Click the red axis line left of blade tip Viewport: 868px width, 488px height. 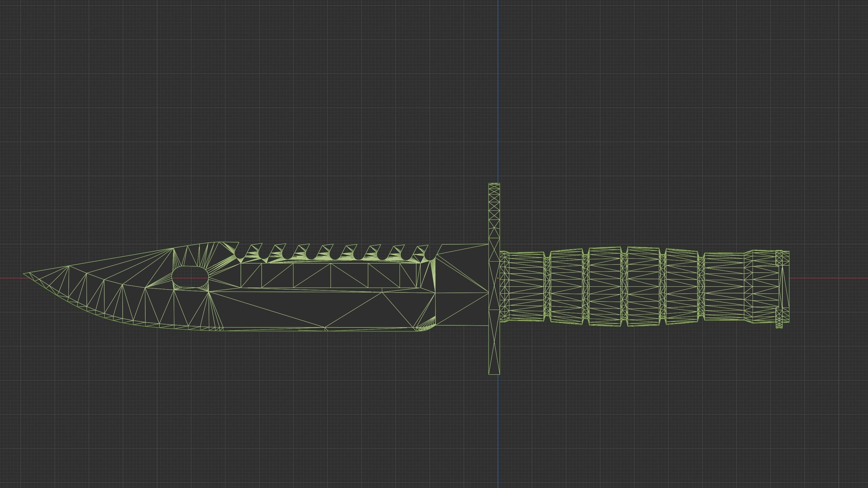10,278
